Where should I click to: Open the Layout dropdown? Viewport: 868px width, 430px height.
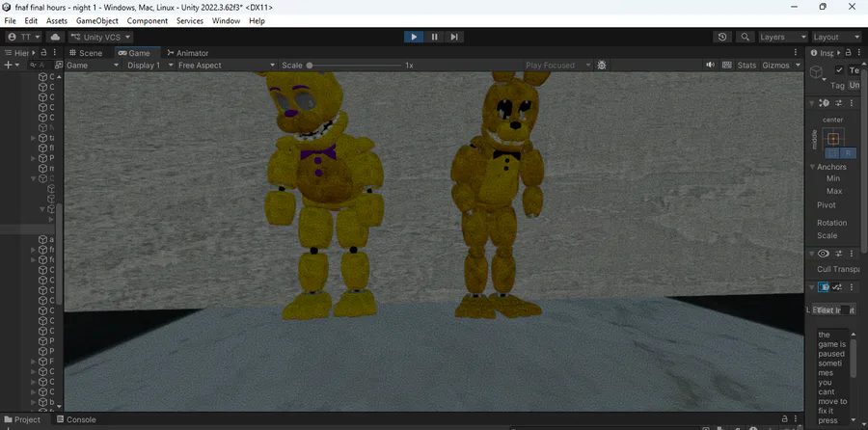click(836, 37)
